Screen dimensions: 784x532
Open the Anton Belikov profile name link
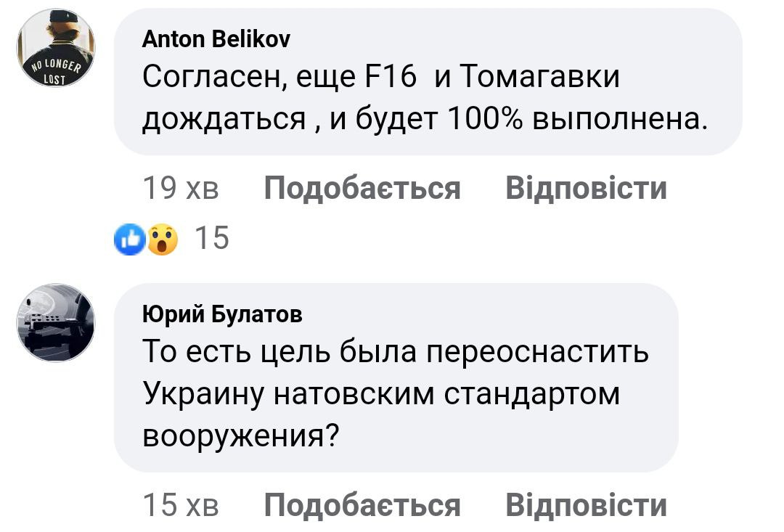(216, 40)
